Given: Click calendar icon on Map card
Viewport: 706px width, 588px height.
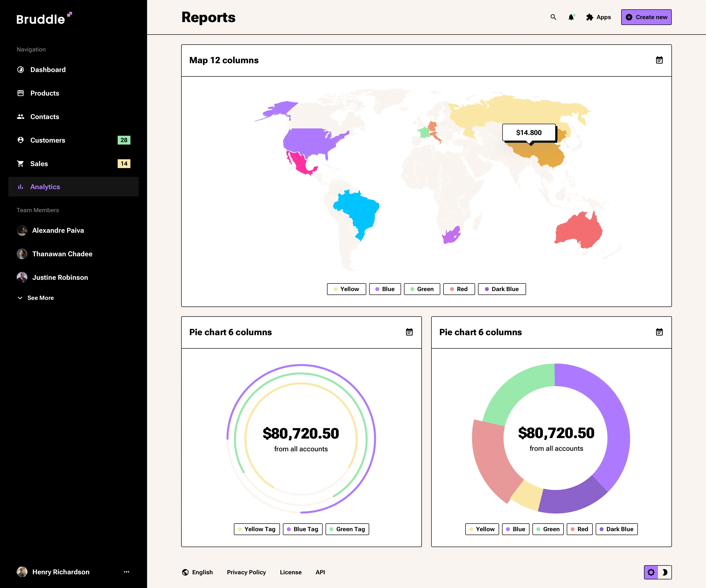Looking at the screenshot, I should pyautogui.click(x=659, y=60).
